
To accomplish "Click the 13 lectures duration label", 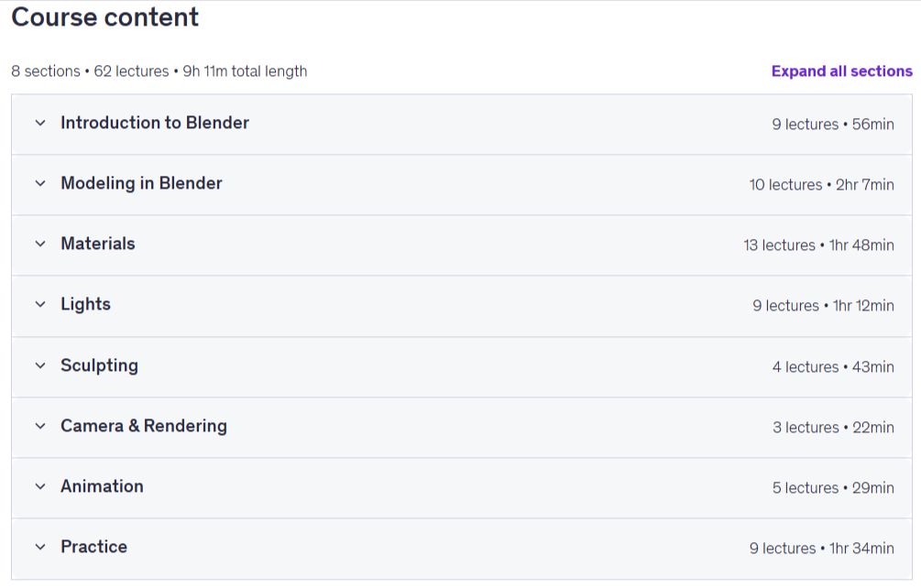I will pyautogui.click(x=818, y=245).
